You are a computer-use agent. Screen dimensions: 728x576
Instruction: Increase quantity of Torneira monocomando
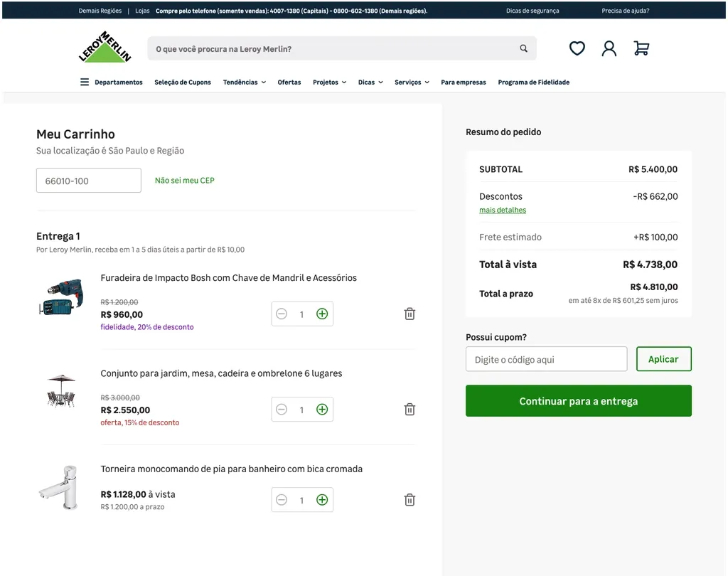[x=322, y=500]
